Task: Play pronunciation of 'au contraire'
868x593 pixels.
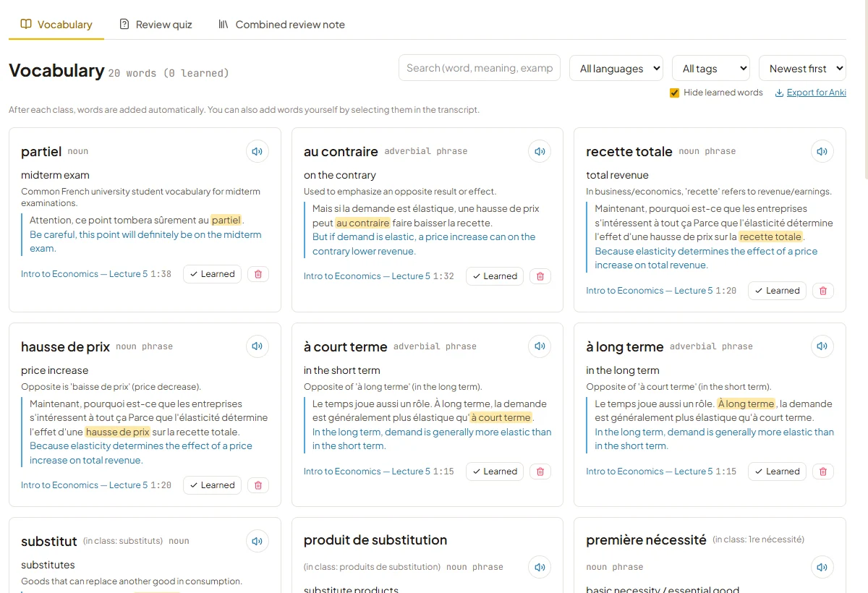Action: pyautogui.click(x=540, y=152)
